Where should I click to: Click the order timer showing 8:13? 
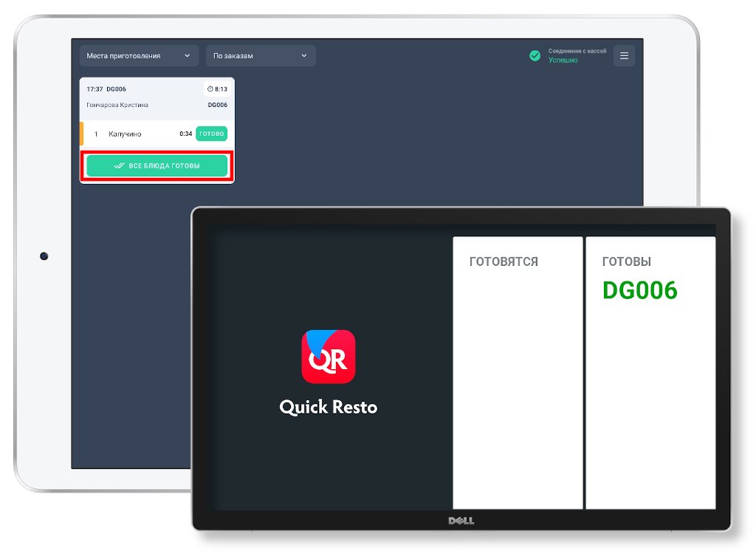coord(217,89)
